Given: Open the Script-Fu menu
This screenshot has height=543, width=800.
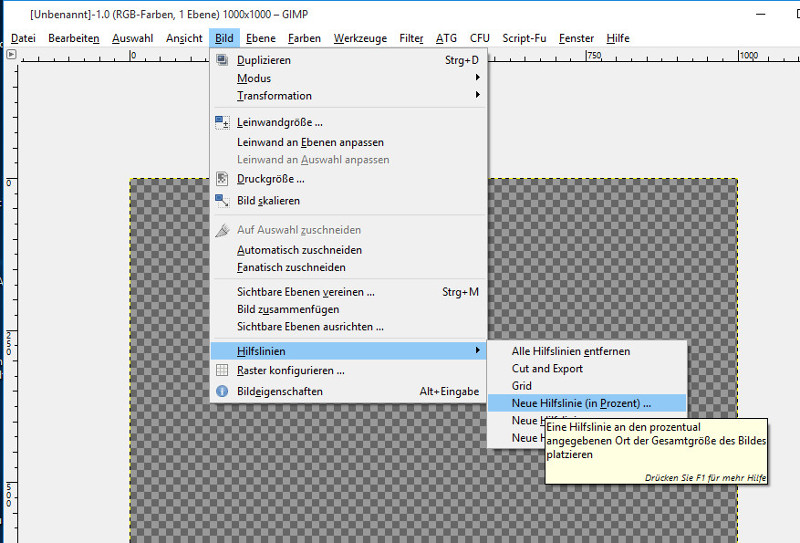Looking at the screenshot, I should [x=524, y=38].
